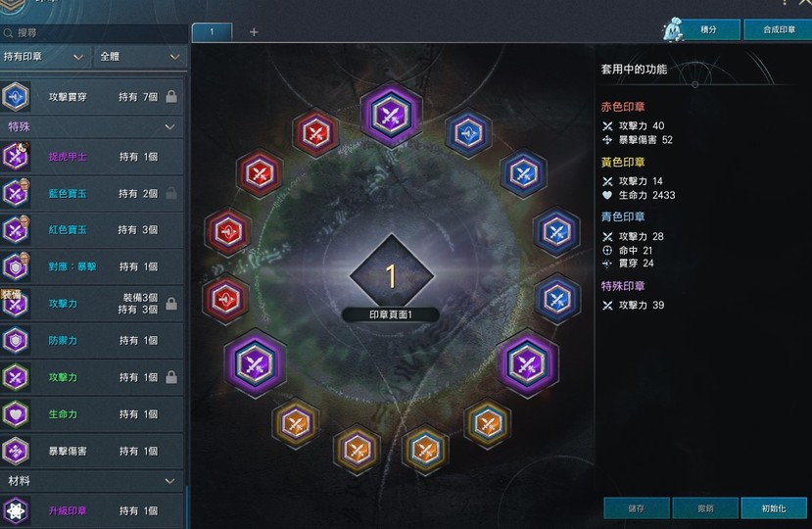
Task: Choose the 生命力 heart seal icon
Action: 16,414
